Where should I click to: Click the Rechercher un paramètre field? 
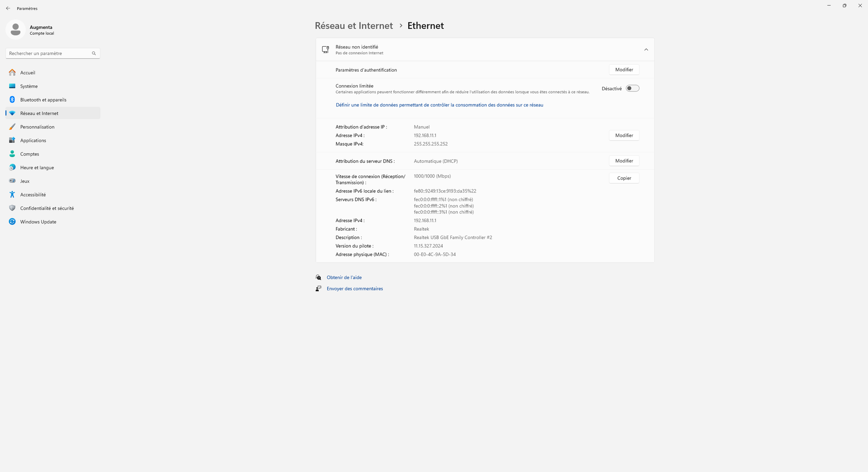pos(47,53)
